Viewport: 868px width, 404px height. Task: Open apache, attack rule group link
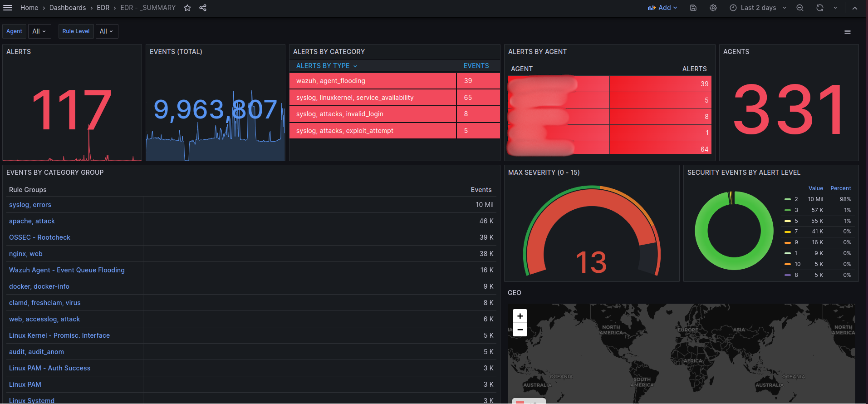coord(32,221)
